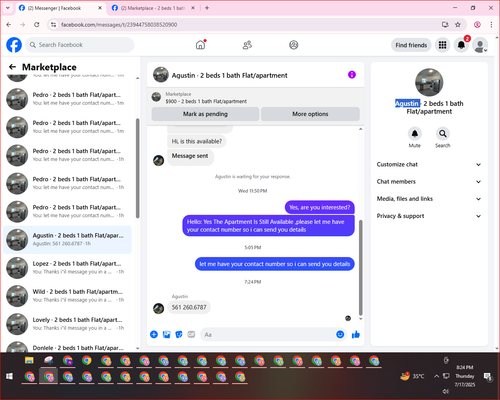Image resolution: width=500 pixels, height=400 pixels.
Task: Open File Explorer from the taskbar
Action: [x=29, y=360]
